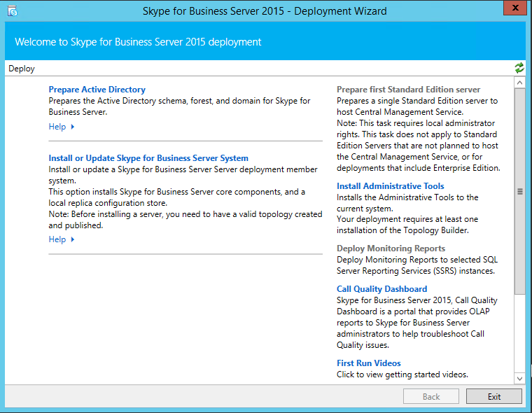Expand Help under Prepare Active Directory
The image size is (532, 413).
tap(62, 127)
